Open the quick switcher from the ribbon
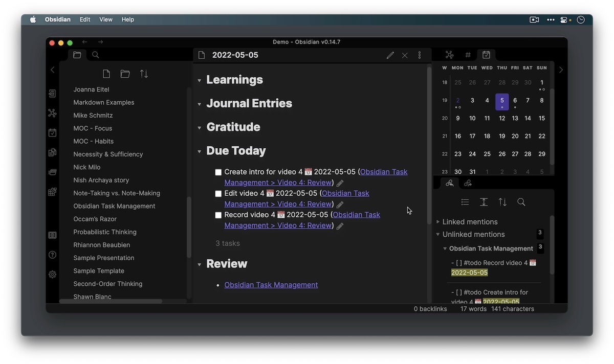Screen dimensions: 614x364 point(52,94)
